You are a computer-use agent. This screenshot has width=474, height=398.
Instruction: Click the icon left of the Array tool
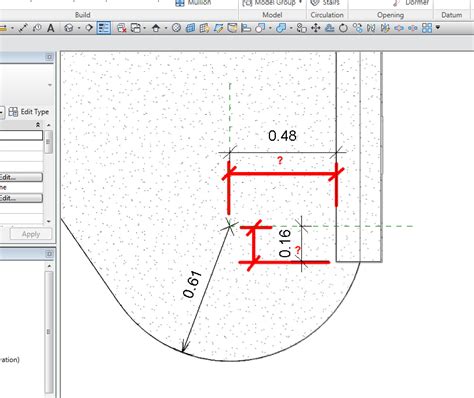coord(413,28)
